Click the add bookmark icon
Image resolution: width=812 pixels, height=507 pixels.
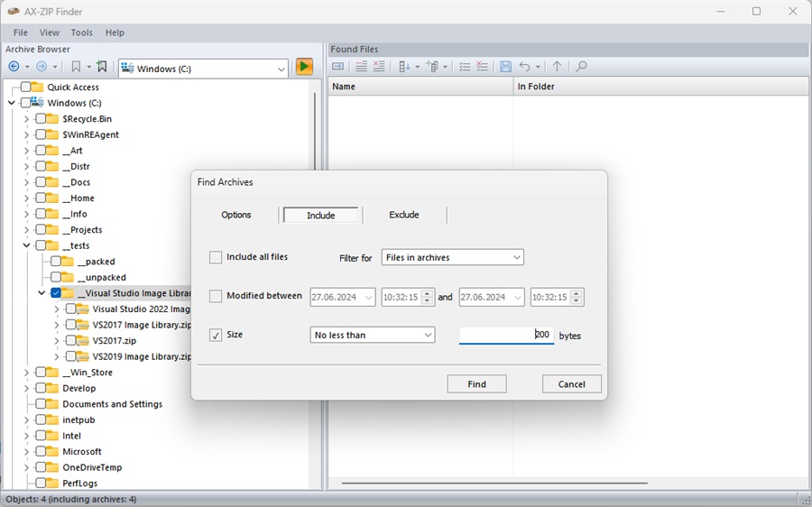coord(101,66)
